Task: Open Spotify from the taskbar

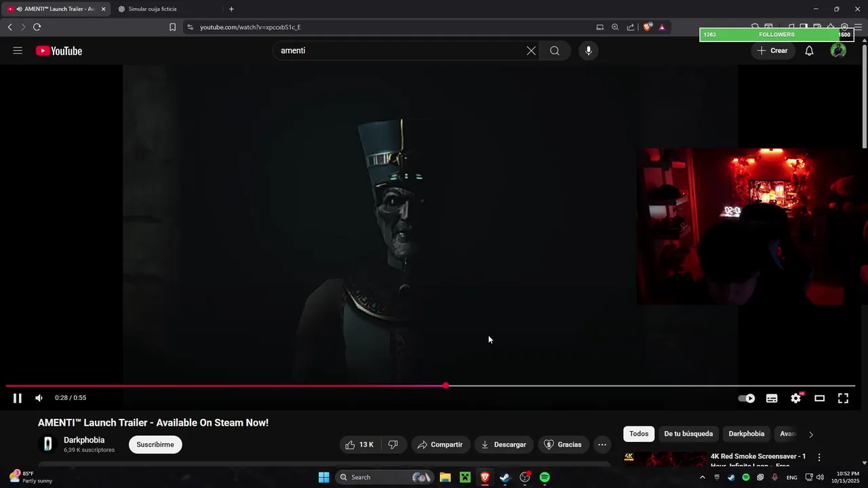Action: [545, 477]
